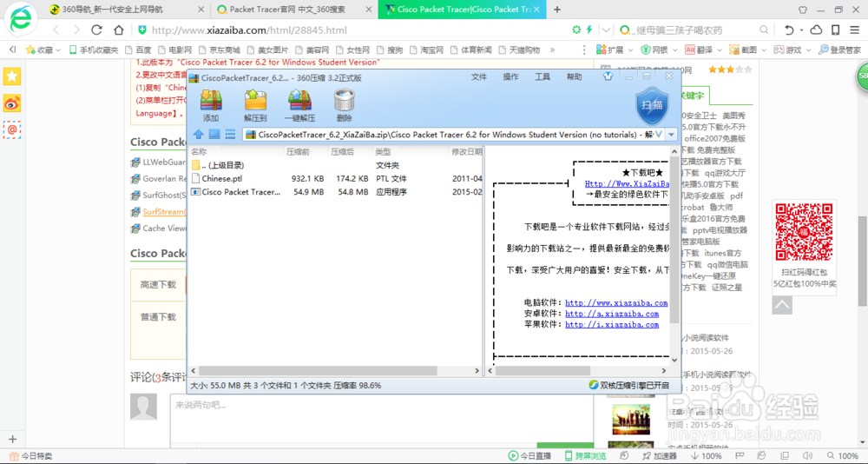The height and width of the screenshot is (464, 868).
Task: Open the 淘宝网 bookmark
Action: click(426, 50)
